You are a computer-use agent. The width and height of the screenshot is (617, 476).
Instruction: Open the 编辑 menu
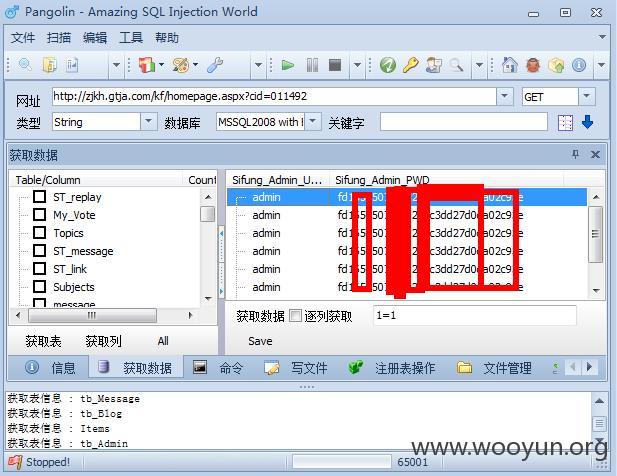pyautogui.click(x=95, y=38)
